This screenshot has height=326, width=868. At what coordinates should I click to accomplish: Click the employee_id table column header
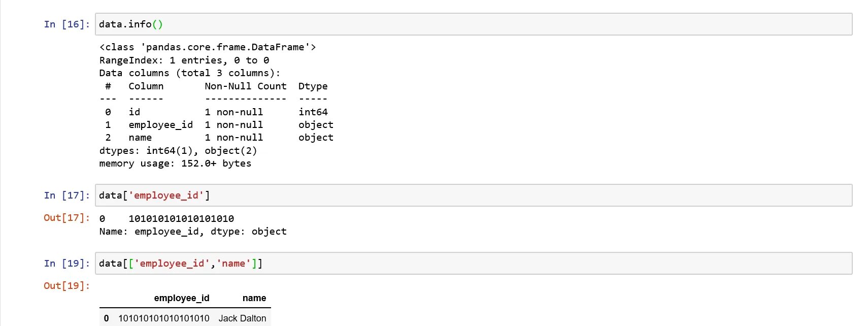182,298
